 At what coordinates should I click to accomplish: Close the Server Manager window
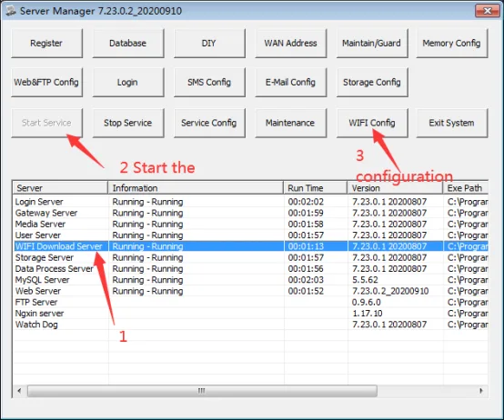click(x=487, y=11)
